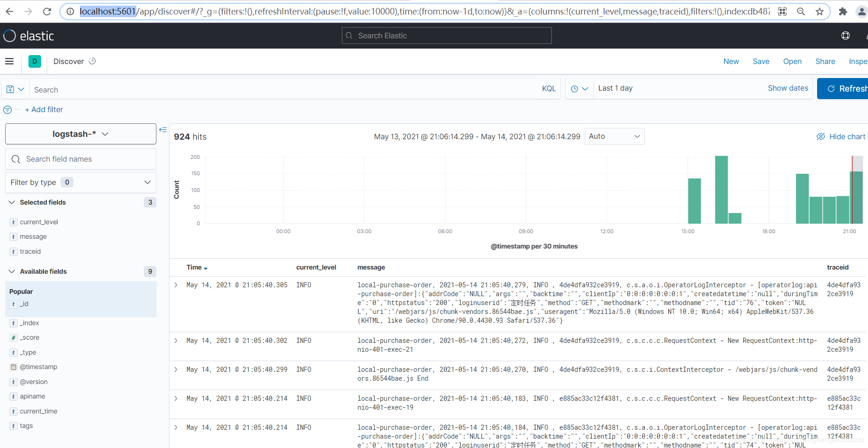868x448 pixels.
Task: Open saved query menu icon
Action: pos(15,89)
